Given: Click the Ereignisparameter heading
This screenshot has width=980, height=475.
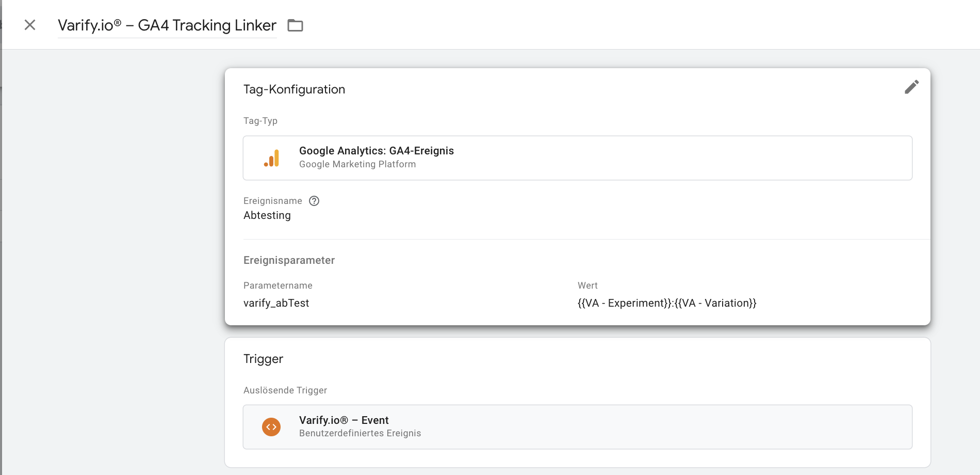Looking at the screenshot, I should 289,260.
